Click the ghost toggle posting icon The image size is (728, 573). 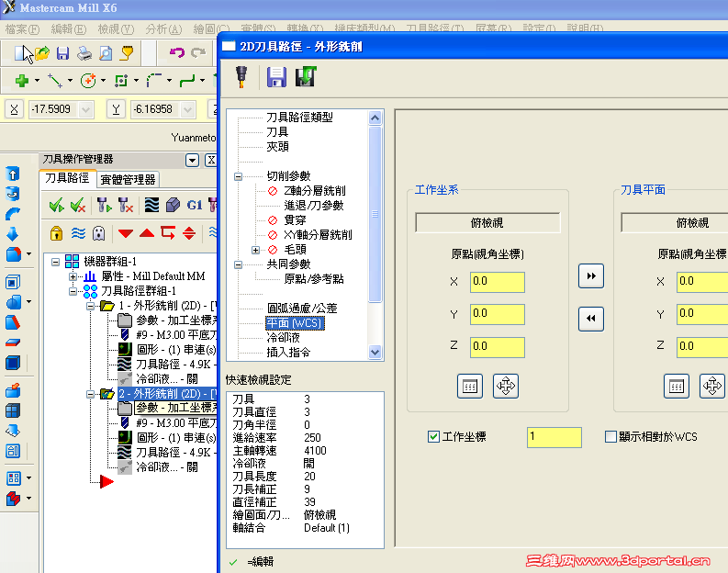coord(98,233)
